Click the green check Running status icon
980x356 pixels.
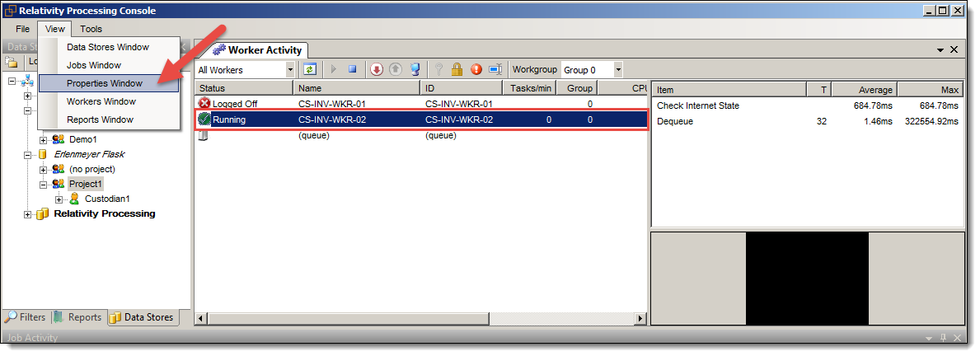[204, 119]
